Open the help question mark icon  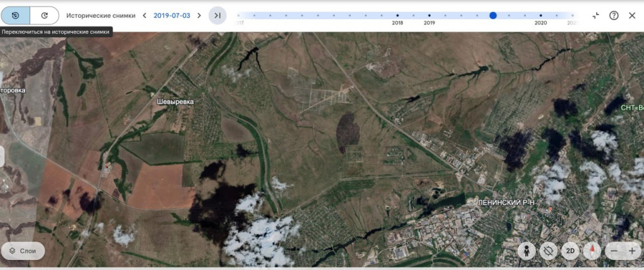tap(614, 15)
